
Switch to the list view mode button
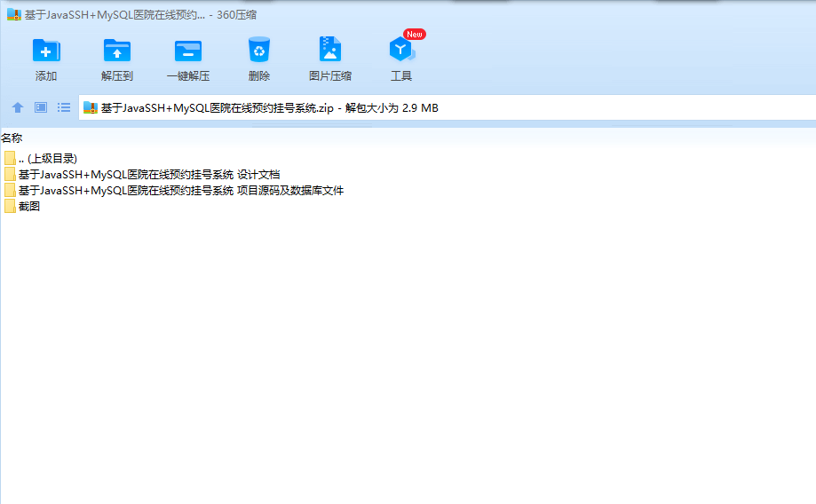(x=64, y=107)
